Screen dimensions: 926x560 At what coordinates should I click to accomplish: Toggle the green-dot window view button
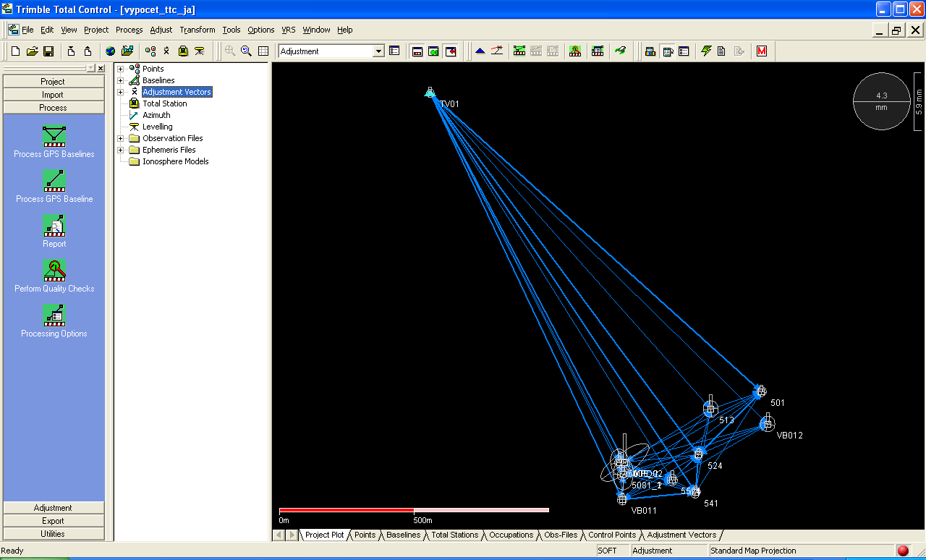click(433, 51)
